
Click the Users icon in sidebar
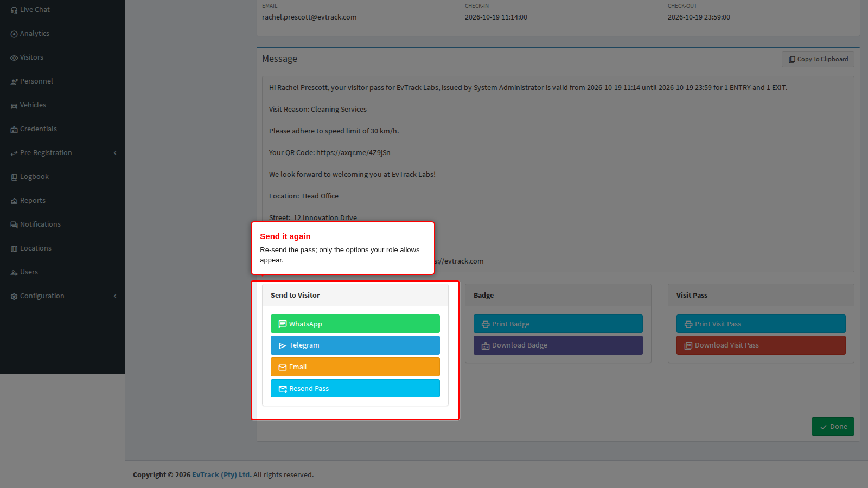[14, 272]
